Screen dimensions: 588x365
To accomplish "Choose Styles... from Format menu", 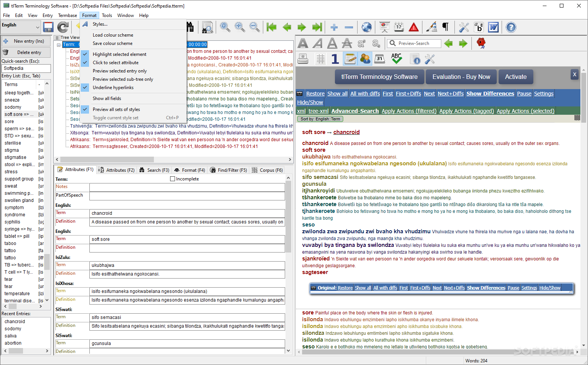I will pos(100,24).
